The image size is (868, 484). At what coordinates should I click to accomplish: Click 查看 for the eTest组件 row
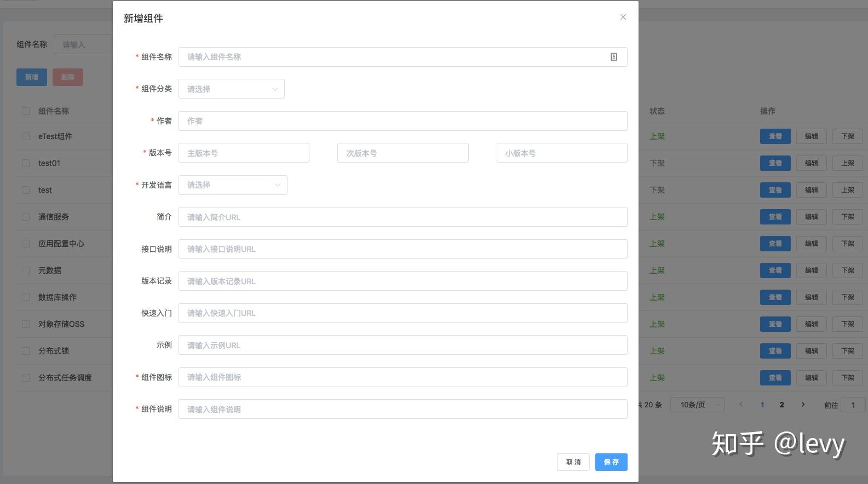(775, 136)
